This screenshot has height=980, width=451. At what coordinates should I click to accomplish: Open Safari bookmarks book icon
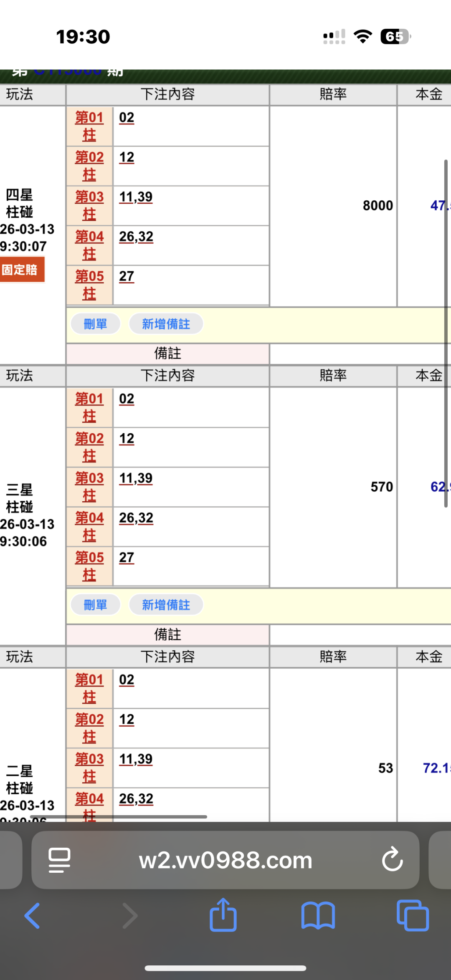click(x=318, y=916)
